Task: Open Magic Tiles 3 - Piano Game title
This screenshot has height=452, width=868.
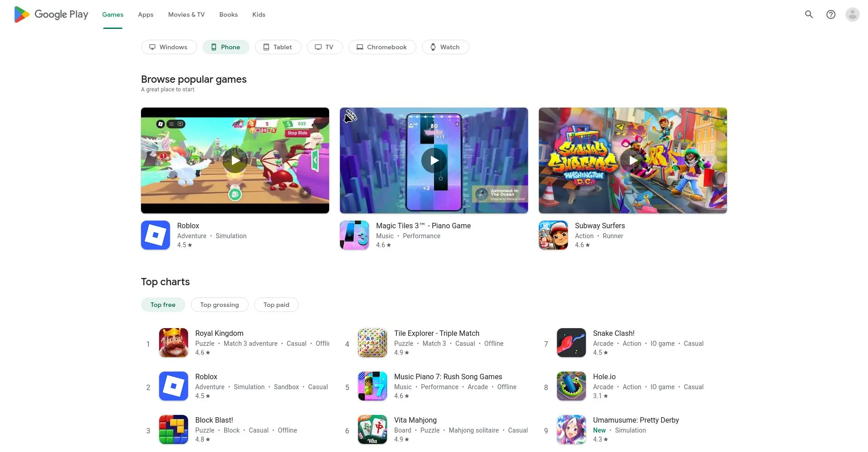Action: click(x=423, y=226)
